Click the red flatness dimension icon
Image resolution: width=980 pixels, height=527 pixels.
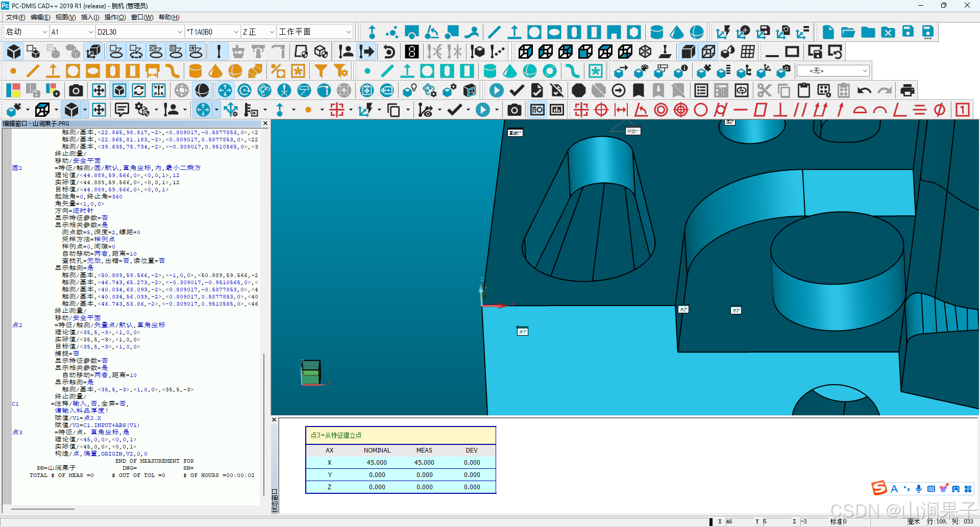761,110
